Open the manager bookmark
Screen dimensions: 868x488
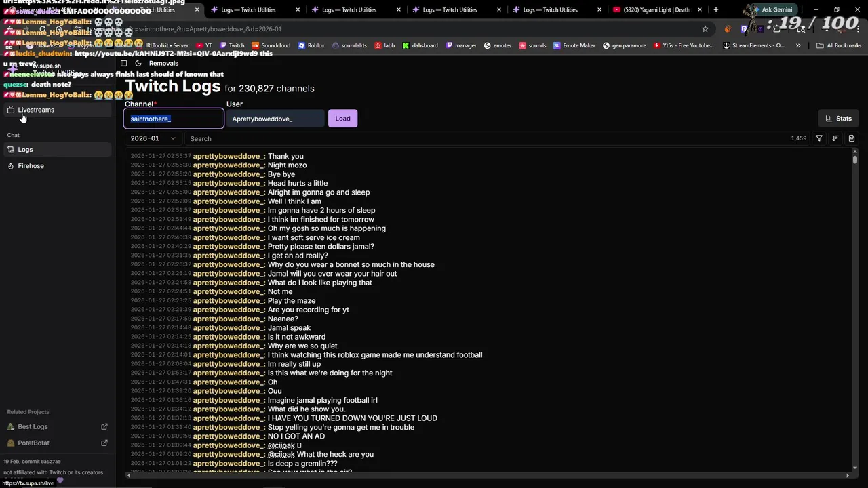coord(461,45)
